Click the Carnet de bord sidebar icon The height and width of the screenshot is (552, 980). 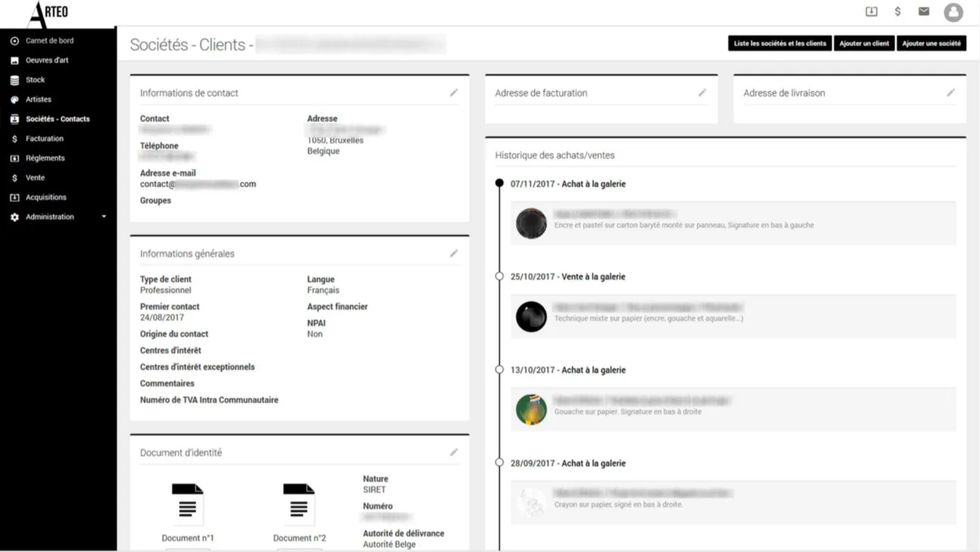[14, 41]
